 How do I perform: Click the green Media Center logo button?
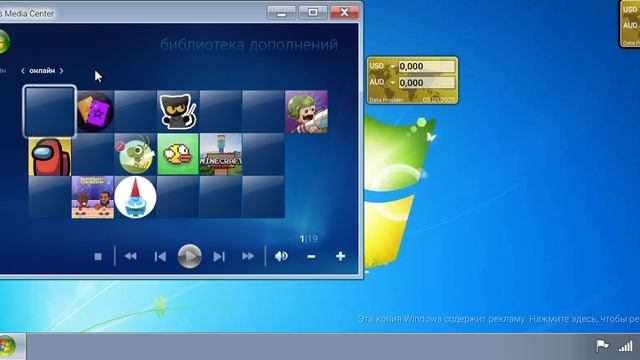pos(3,42)
